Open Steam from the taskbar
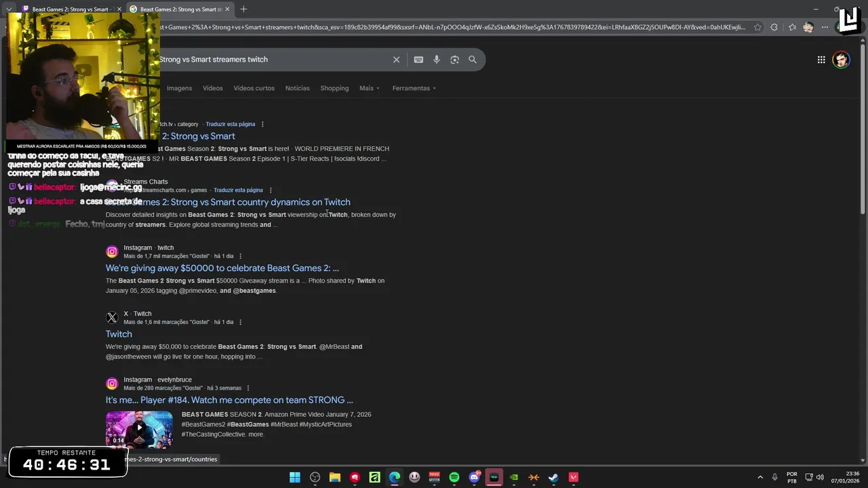This screenshot has width=868, height=488. (x=554, y=477)
